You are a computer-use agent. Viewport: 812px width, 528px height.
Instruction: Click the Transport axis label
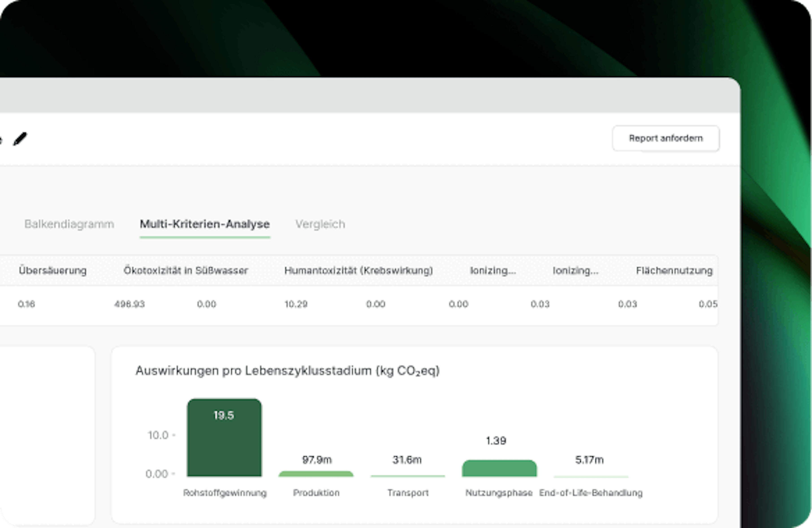408,493
